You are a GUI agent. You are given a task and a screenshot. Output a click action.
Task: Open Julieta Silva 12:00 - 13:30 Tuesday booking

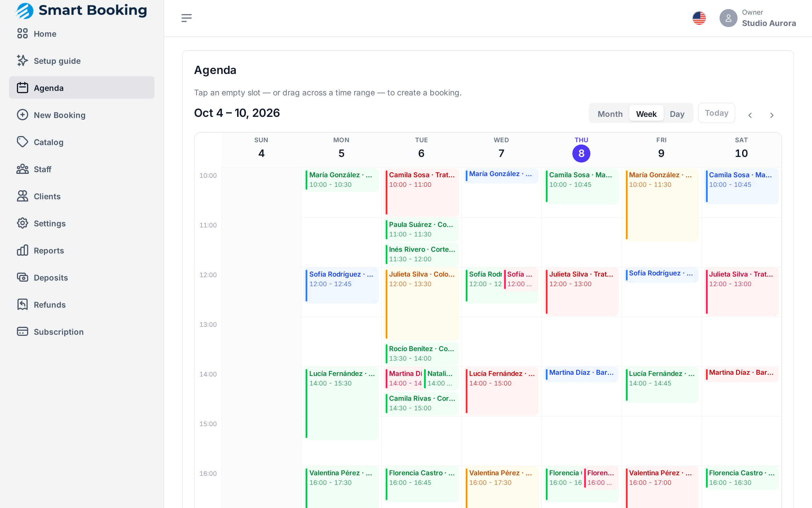tap(421, 304)
